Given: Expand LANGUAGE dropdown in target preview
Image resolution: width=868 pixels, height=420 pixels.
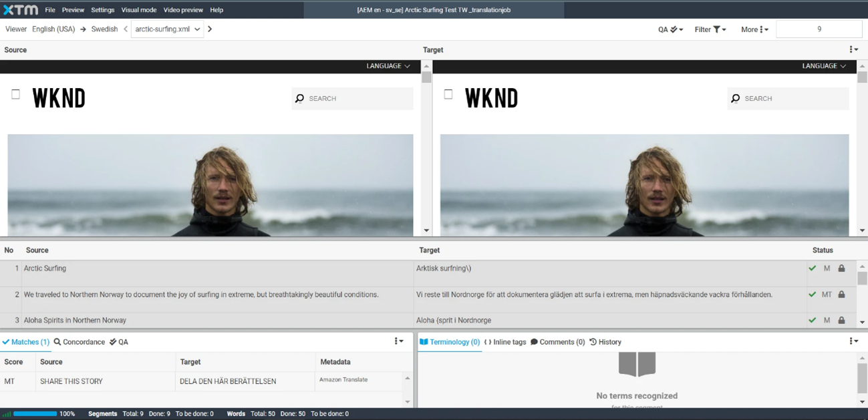Looking at the screenshot, I should 824,66.
